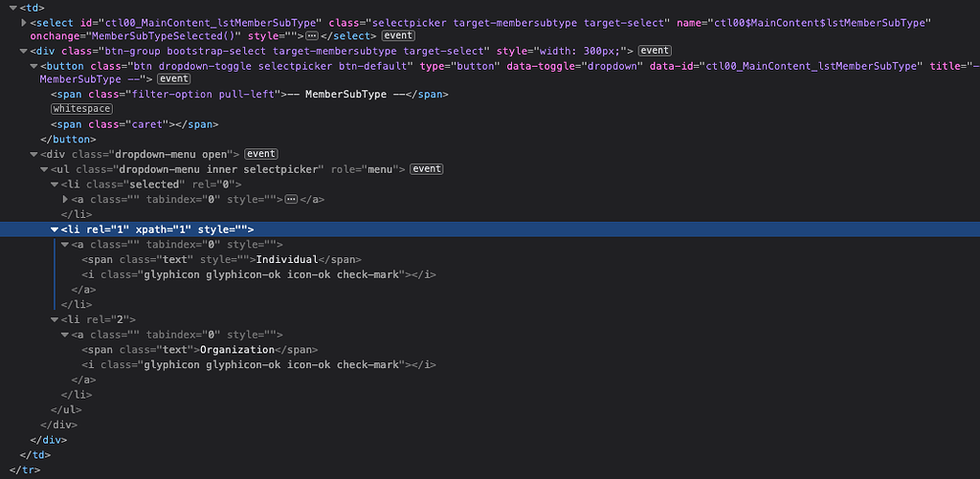This screenshot has width=980, height=479.
Task: Select the li class selected element
Action: [x=144, y=185]
